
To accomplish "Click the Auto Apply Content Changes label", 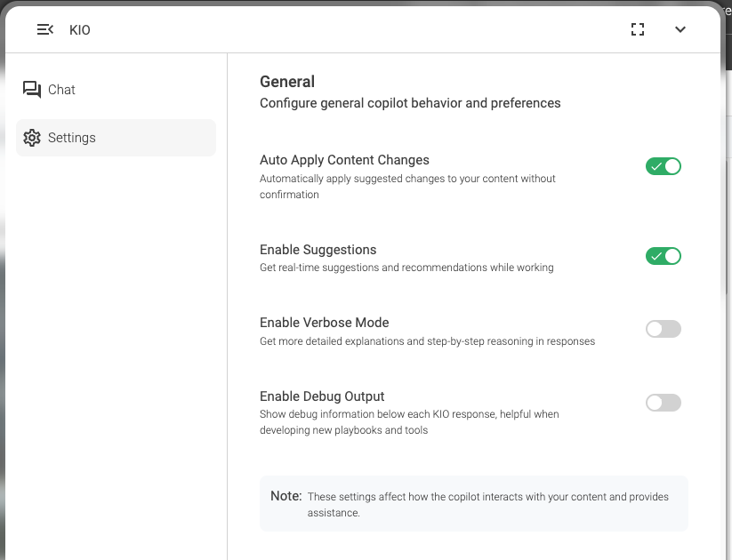I will click(x=344, y=160).
